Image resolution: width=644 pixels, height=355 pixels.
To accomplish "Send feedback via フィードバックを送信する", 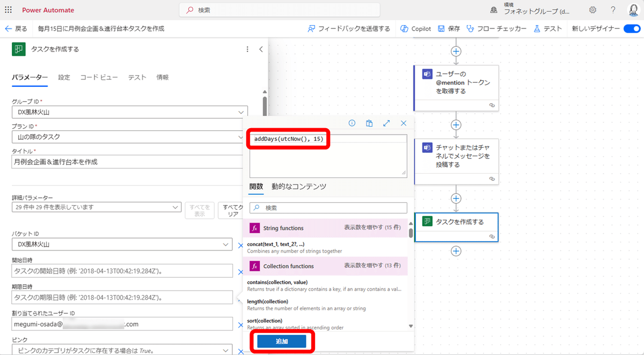I will 349,28.
